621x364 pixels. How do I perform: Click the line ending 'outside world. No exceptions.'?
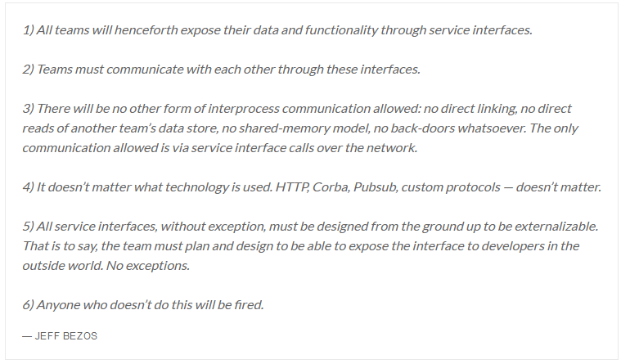106,265
